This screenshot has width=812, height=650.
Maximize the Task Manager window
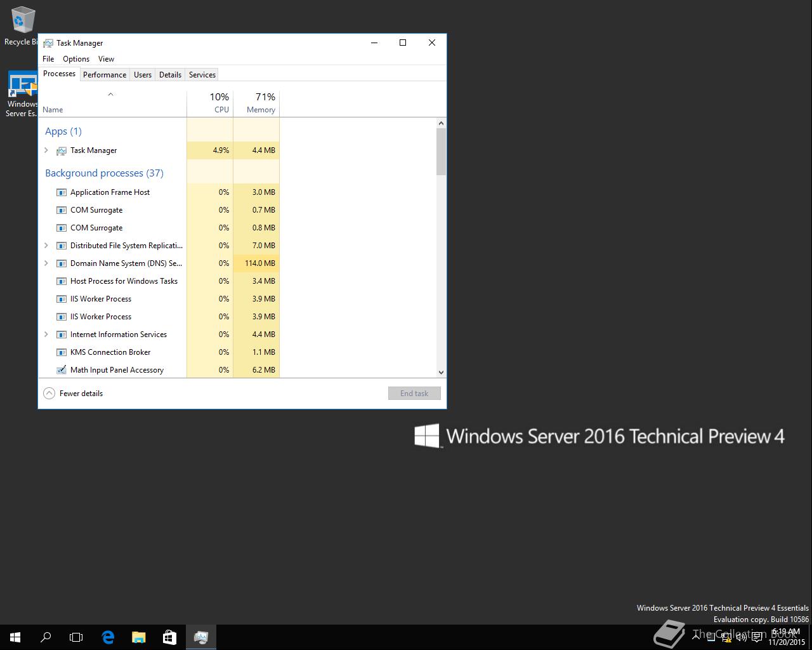coord(403,43)
